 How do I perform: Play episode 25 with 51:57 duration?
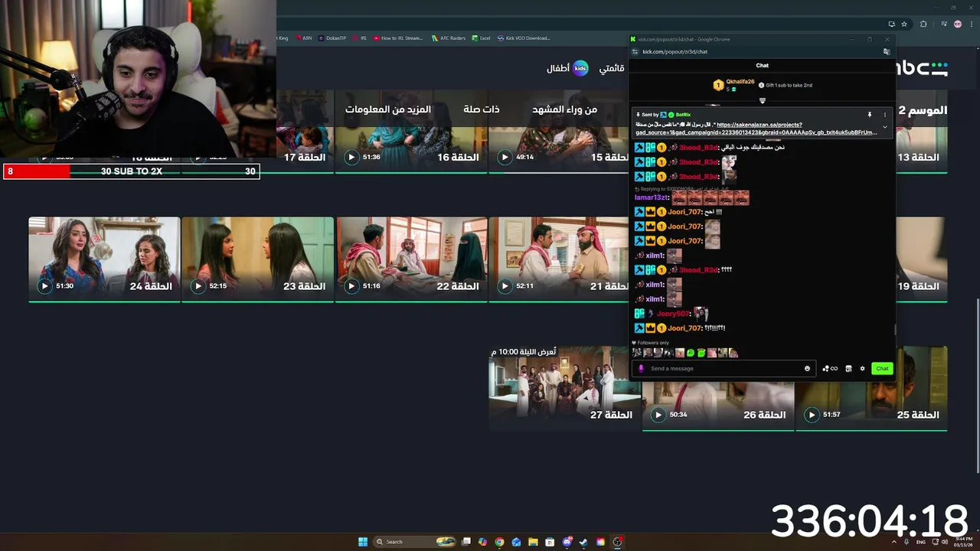[812, 415]
